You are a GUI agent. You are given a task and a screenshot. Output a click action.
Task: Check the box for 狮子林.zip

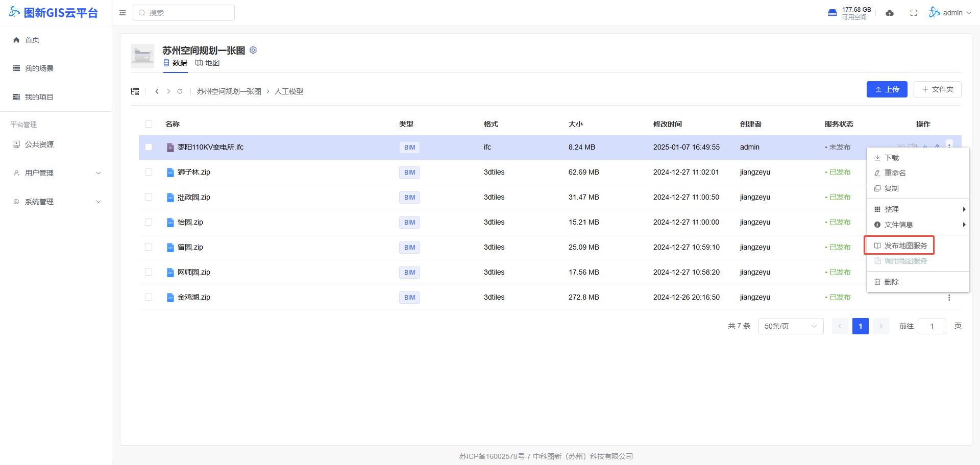pos(149,173)
